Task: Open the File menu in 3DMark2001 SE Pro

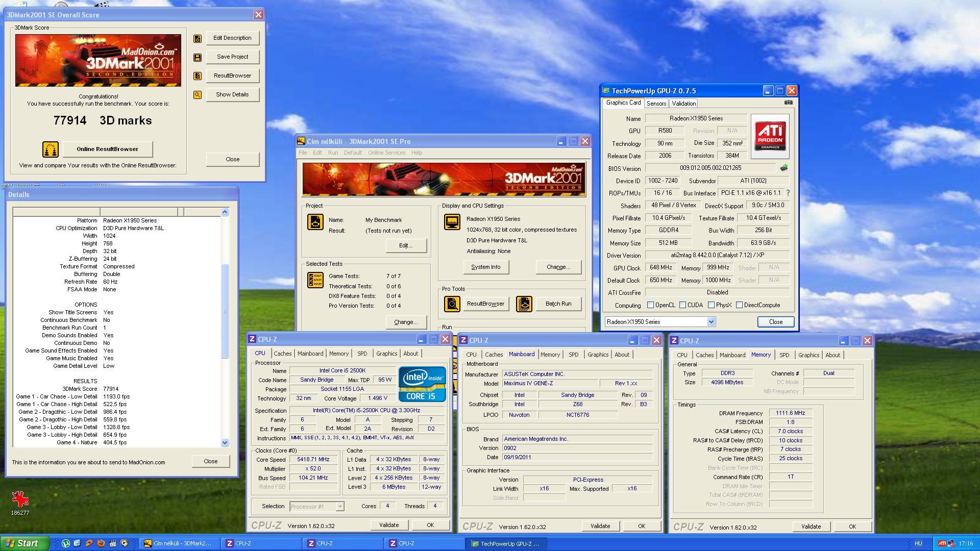Action: (303, 153)
